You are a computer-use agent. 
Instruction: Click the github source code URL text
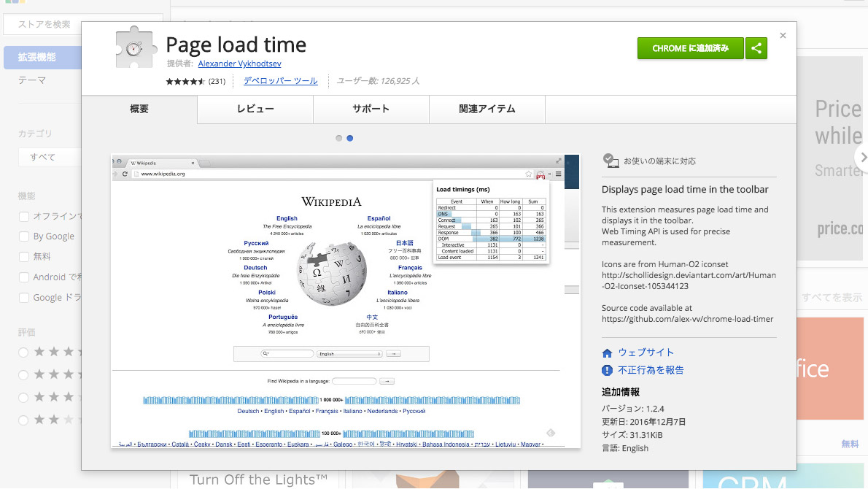point(688,319)
